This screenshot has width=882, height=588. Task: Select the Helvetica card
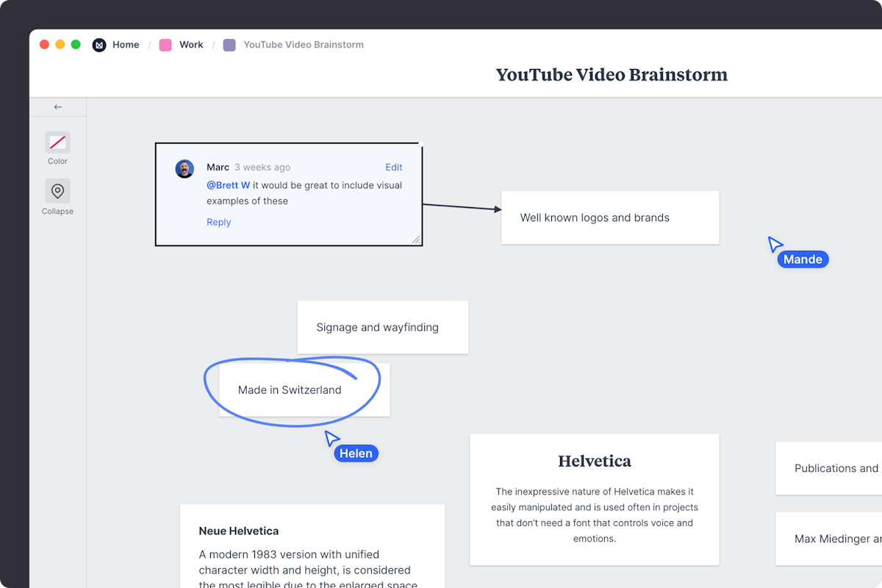tap(594, 500)
